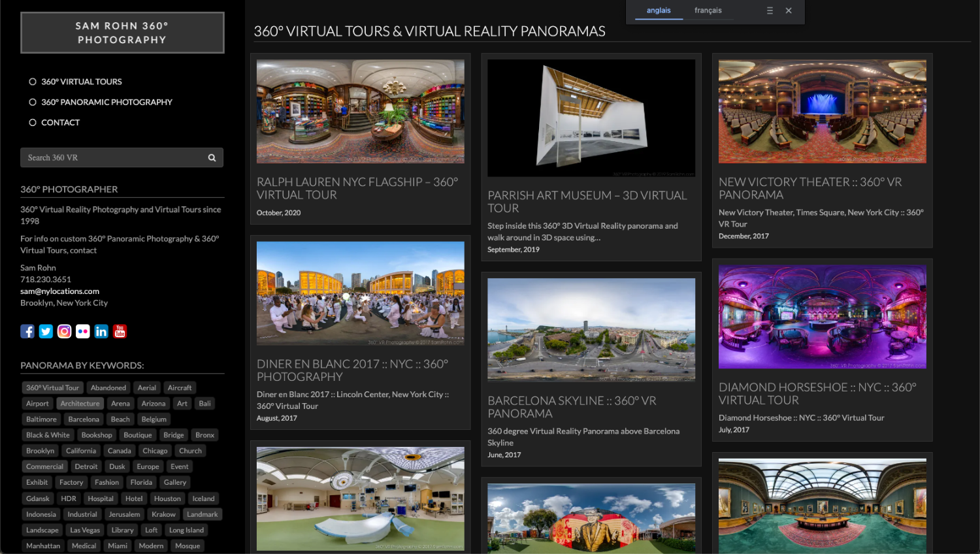
Task: Open the YouTube social icon
Action: click(120, 331)
